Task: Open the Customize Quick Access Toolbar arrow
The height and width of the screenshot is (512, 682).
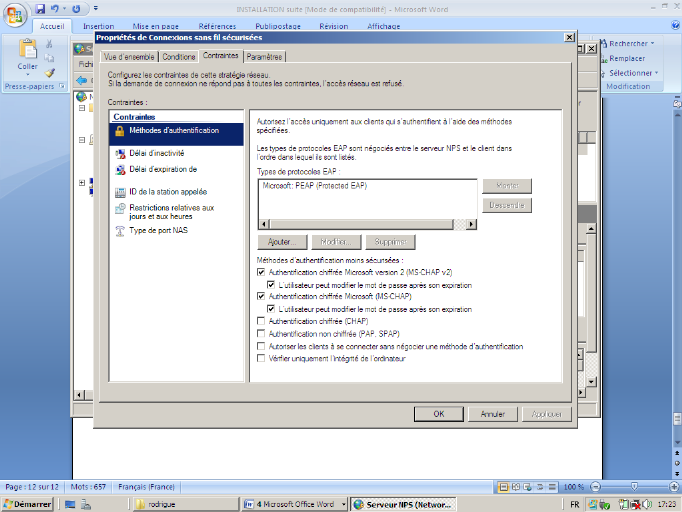Action: point(96,8)
